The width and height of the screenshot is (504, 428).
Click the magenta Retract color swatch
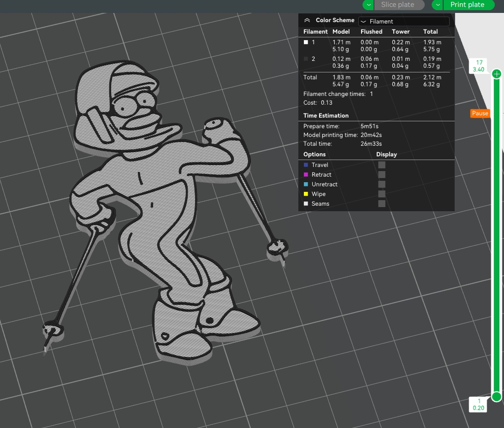[x=306, y=175]
